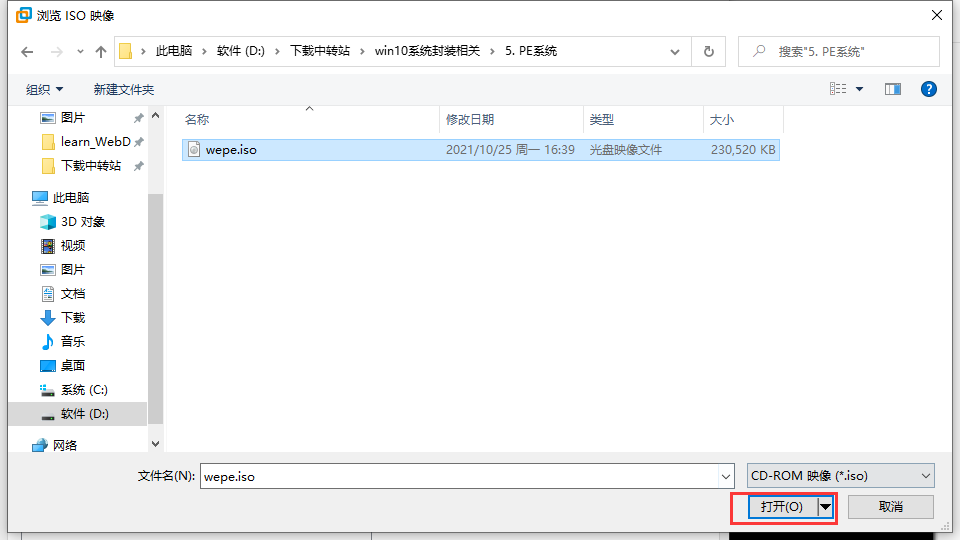This screenshot has height=540, width=960.
Task: Click the Up one level arrow
Action: click(100, 51)
